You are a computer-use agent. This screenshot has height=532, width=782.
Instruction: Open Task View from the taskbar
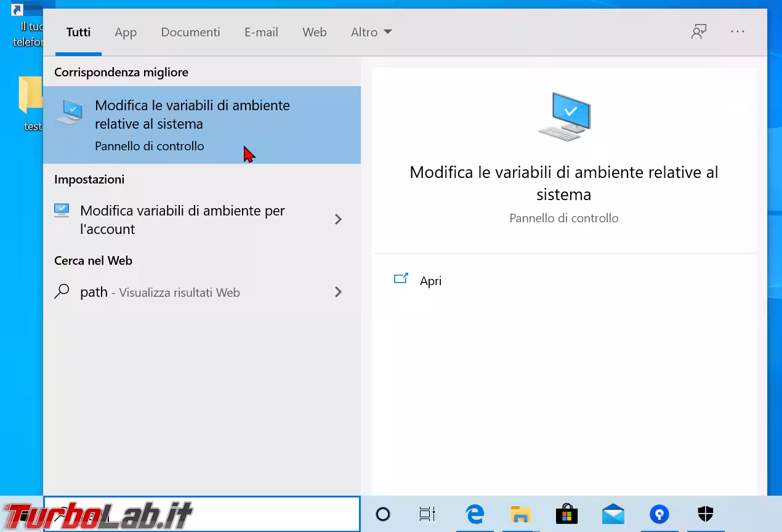coord(427,514)
